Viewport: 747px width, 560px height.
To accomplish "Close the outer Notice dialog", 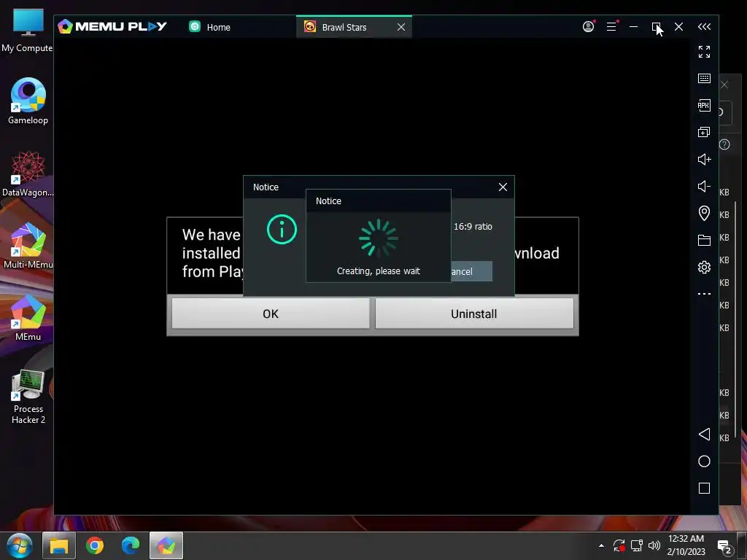I will pyautogui.click(x=503, y=187).
